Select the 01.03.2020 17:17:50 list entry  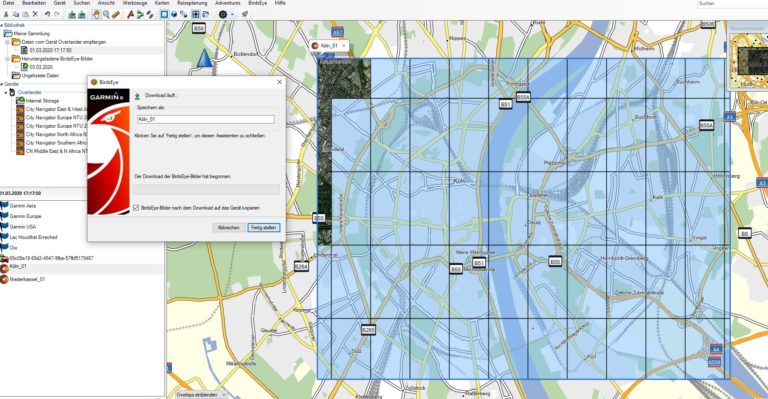50,50
